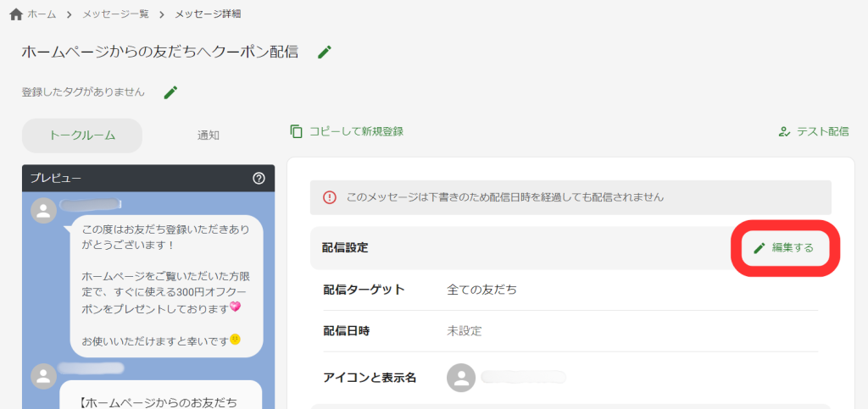Click the 配信ターゲット label
868x409 pixels.
tap(364, 290)
